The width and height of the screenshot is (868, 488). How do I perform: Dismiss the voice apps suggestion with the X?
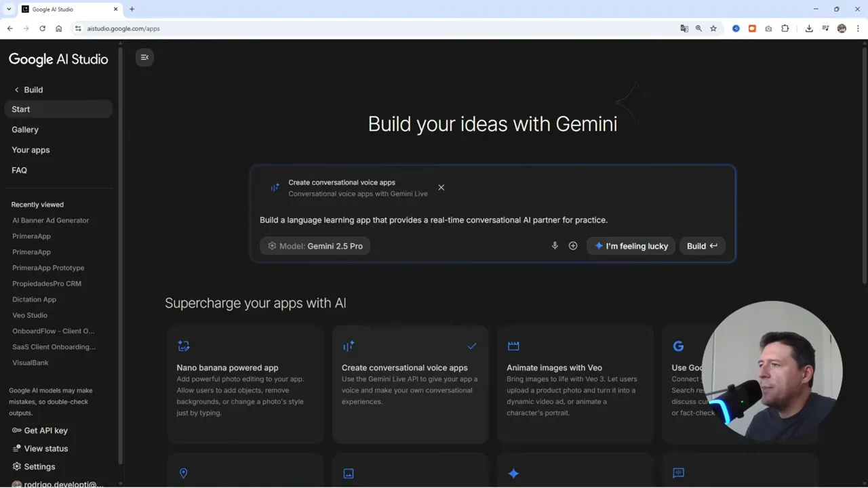(x=441, y=187)
